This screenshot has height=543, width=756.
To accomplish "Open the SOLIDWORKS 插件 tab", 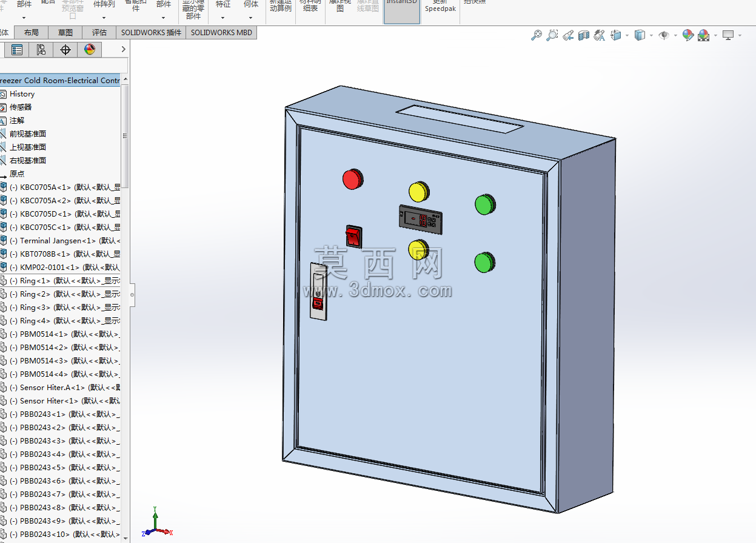I will tap(151, 33).
